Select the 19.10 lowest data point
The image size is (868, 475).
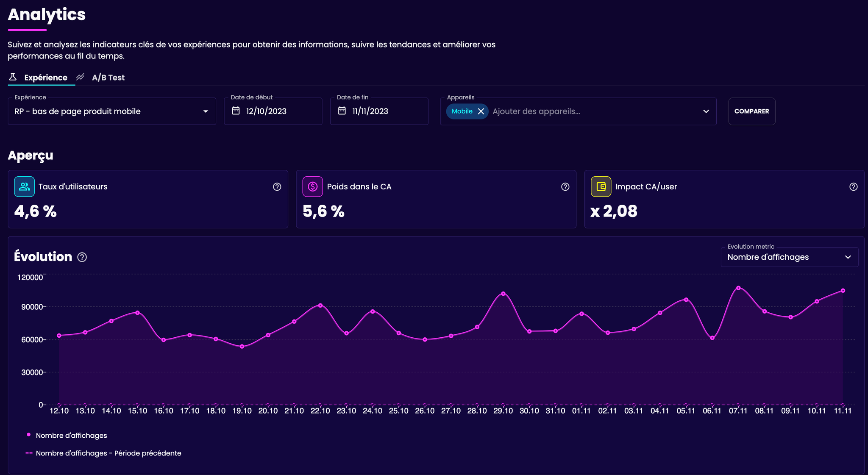coord(242,347)
